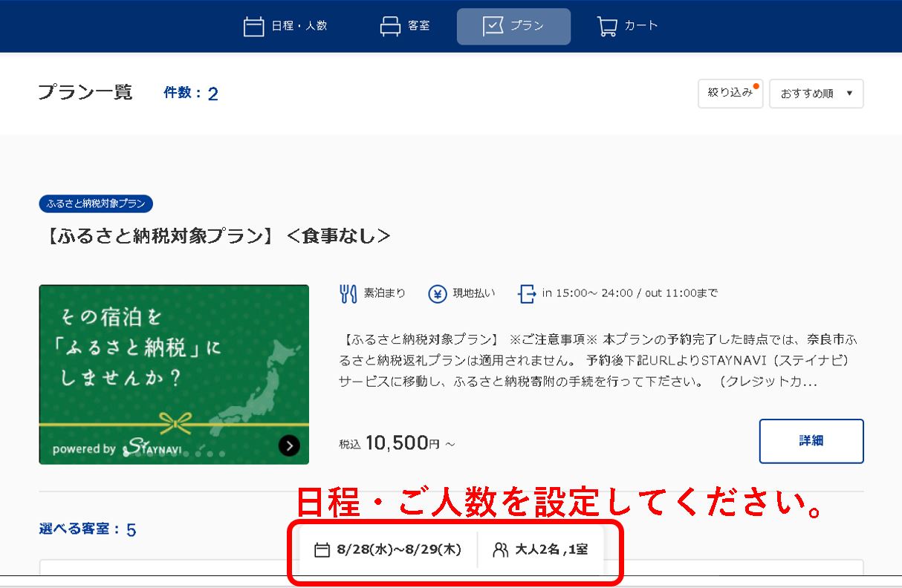The width and height of the screenshot is (902, 588).
Task: Switch to the 客室 tab
Action: (404, 27)
